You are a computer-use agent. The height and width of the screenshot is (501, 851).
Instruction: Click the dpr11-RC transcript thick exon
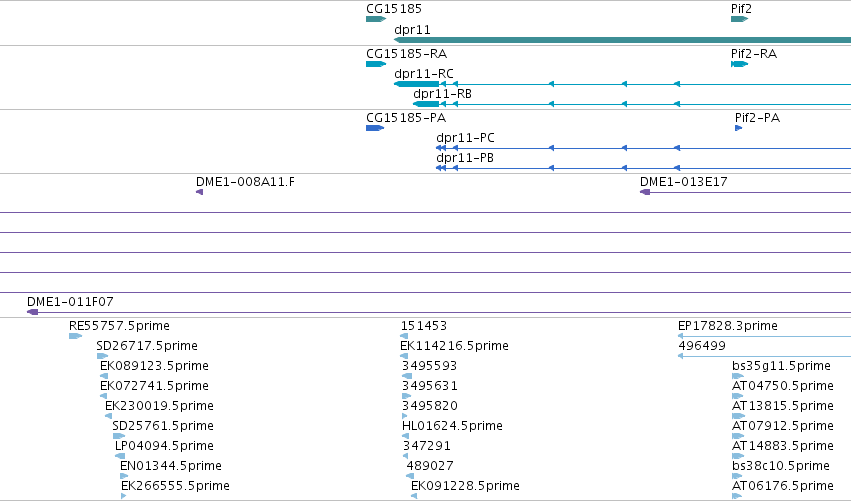pyautogui.click(x=416, y=84)
